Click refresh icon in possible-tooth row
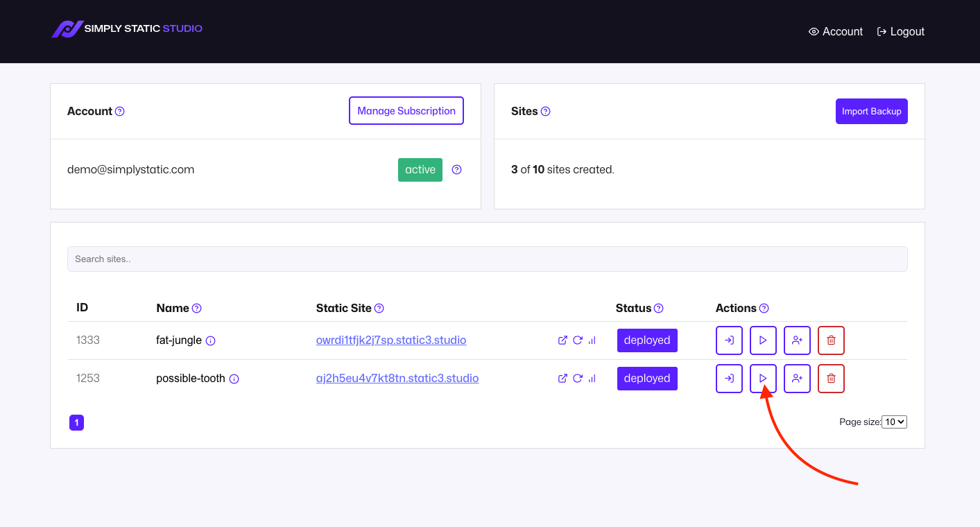Screen dimensions: 980x527 pos(577,379)
